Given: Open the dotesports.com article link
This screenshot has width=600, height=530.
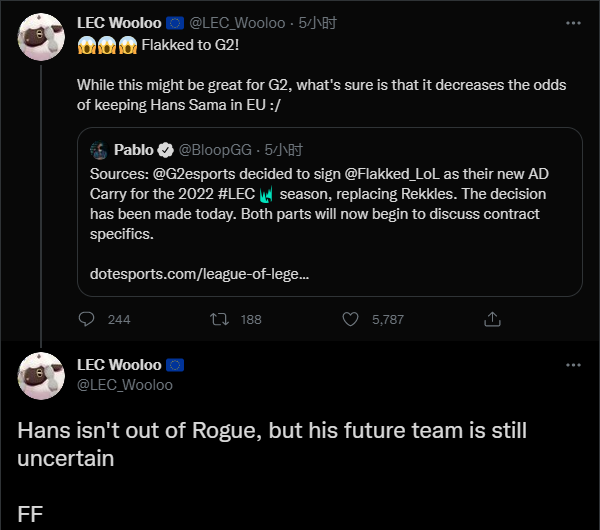Looking at the screenshot, I should (x=199, y=274).
